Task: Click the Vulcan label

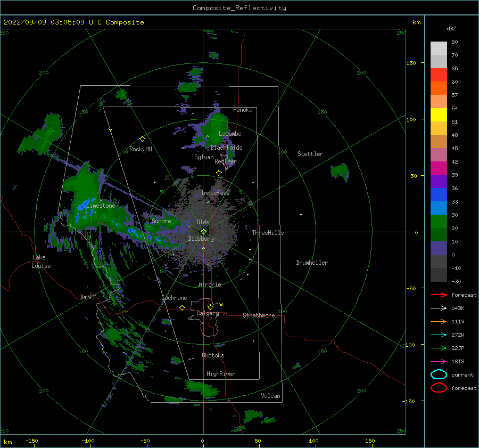Action: [270, 396]
